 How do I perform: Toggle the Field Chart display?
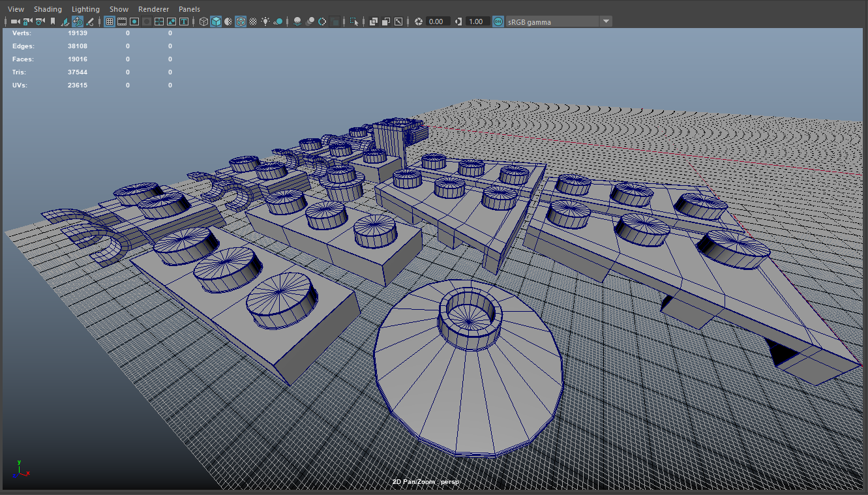159,22
